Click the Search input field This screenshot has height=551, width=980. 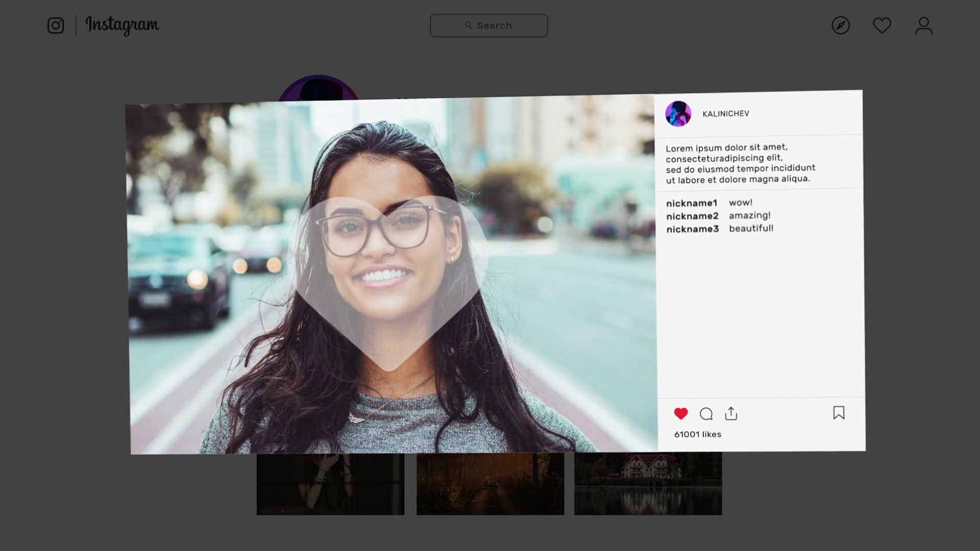[488, 26]
